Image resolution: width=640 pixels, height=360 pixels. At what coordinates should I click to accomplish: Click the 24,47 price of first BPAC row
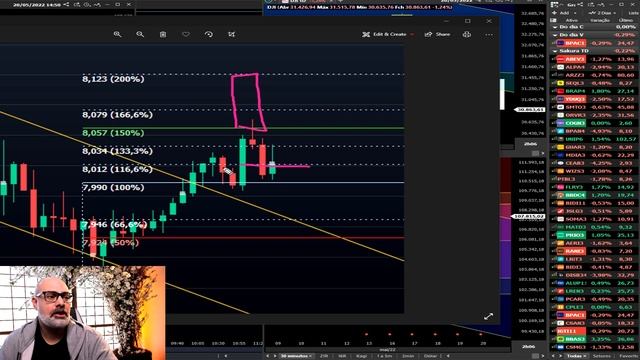point(626,43)
